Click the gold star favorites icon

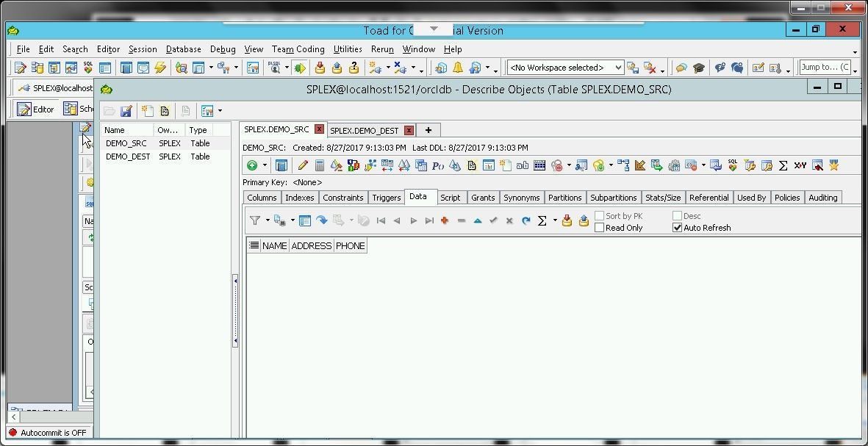point(833,165)
